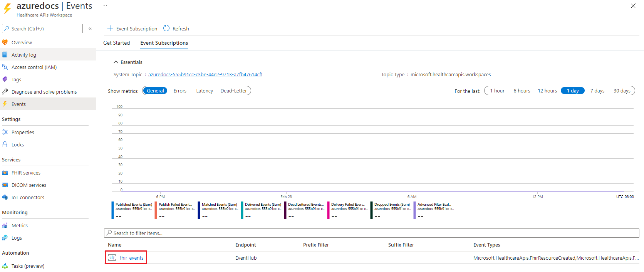Select the Dead-Letter metrics option
644x272 pixels.
click(x=234, y=91)
